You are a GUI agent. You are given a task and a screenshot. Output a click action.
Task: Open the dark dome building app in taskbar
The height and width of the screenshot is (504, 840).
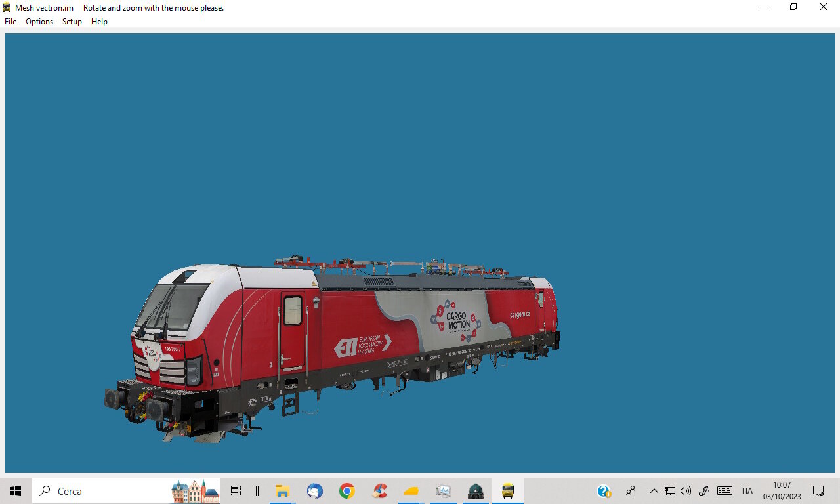click(476, 491)
